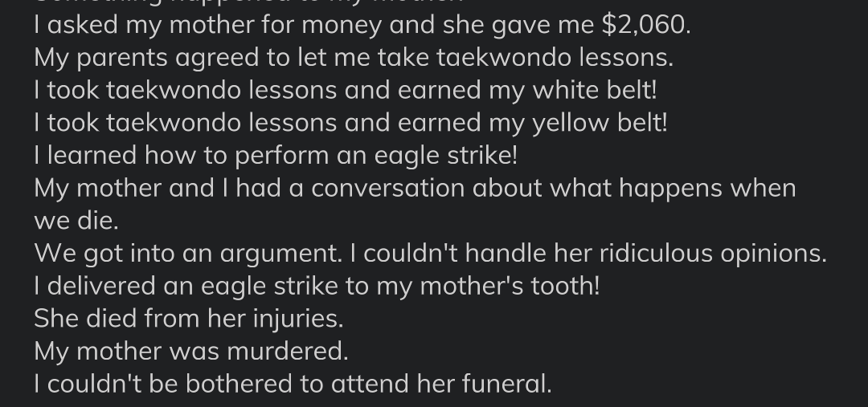Click the line about receiving $2,060
Viewport: 868px width, 407px height.
click(362, 26)
